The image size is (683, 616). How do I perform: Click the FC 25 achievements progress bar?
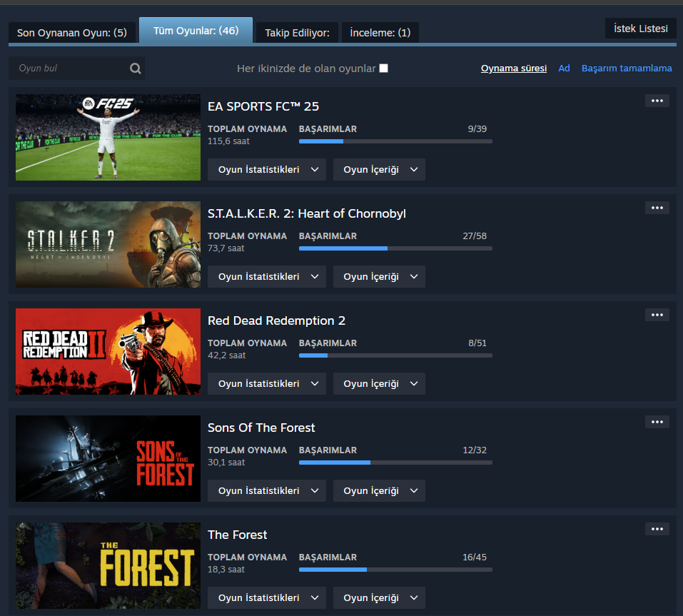click(395, 141)
